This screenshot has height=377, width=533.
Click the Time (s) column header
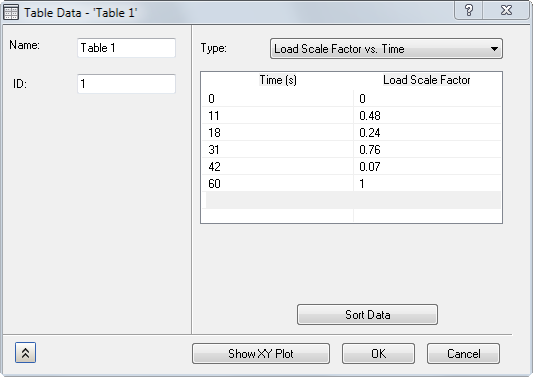point(278,80)
